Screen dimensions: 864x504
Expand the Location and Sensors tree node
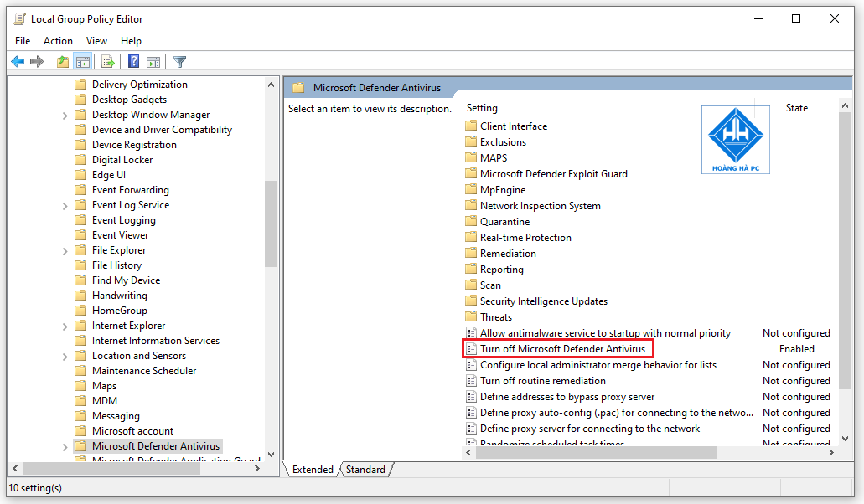coord(65,357)
